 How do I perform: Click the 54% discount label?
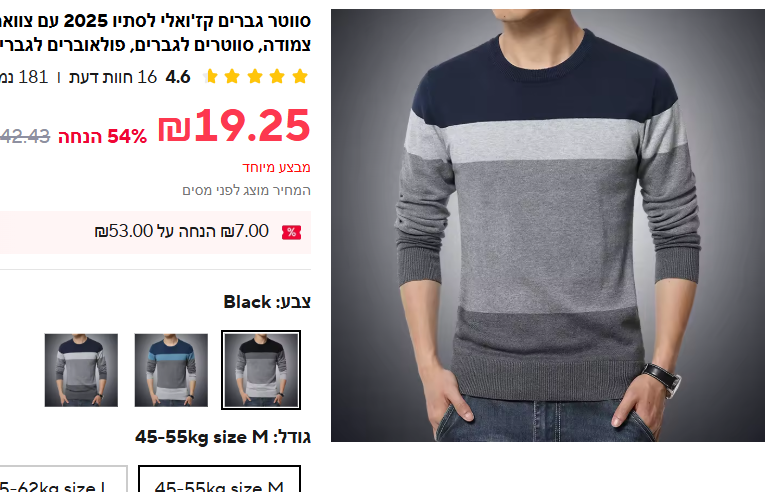click(102, 136)
